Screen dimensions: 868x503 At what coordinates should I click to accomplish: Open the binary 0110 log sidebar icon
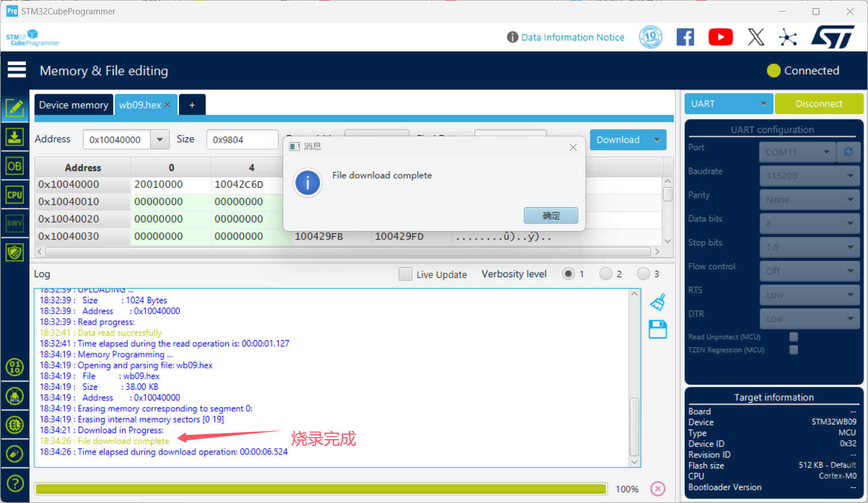point(14,367)
